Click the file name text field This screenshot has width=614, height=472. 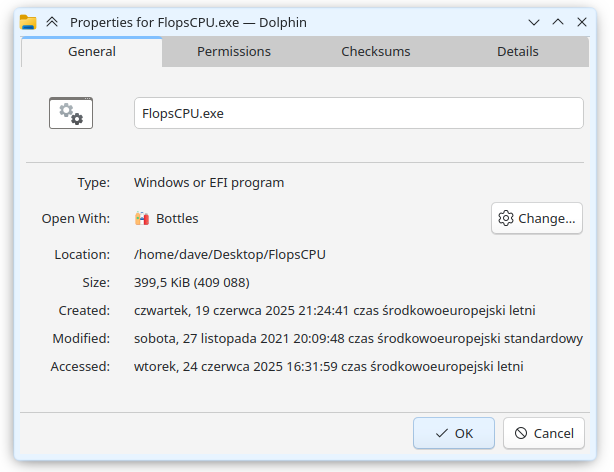pos(358,113)
